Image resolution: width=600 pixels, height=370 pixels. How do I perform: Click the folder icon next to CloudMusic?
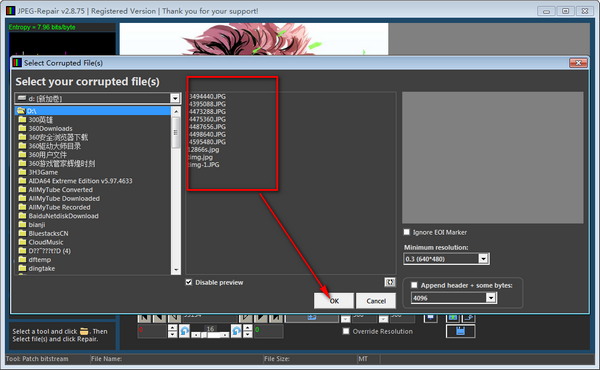pos(22,242)
